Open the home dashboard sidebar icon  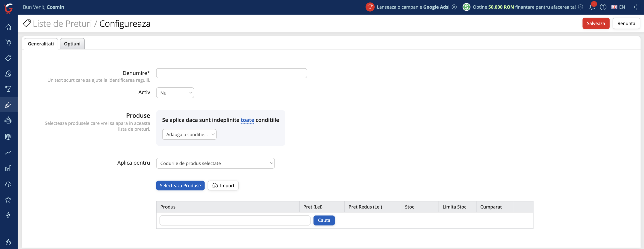8,27
